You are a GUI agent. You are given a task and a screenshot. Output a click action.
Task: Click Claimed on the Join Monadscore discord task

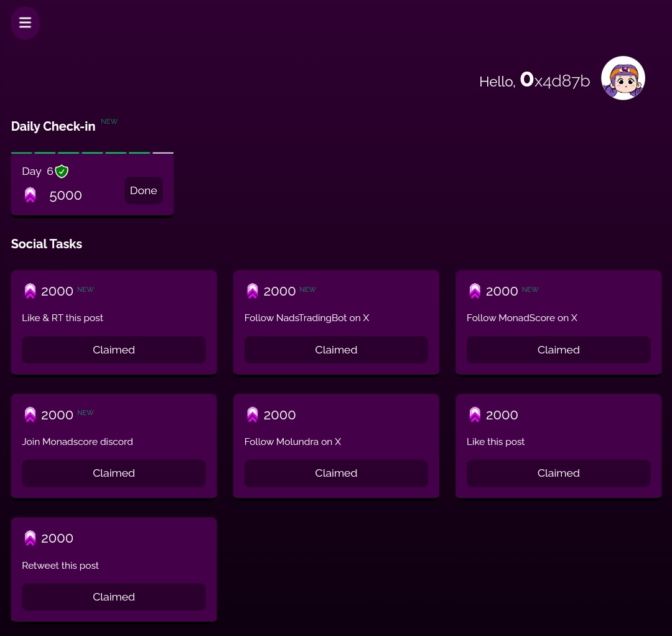click(x=113, y=473)
